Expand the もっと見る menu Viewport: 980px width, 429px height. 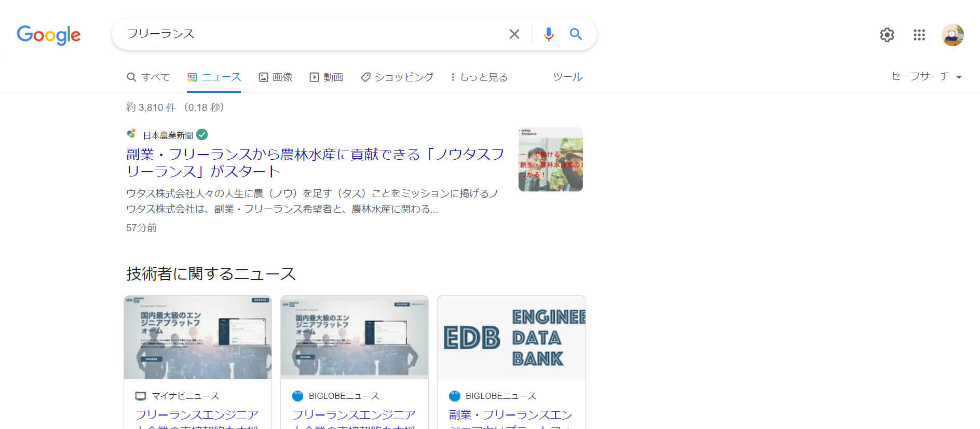479,77
